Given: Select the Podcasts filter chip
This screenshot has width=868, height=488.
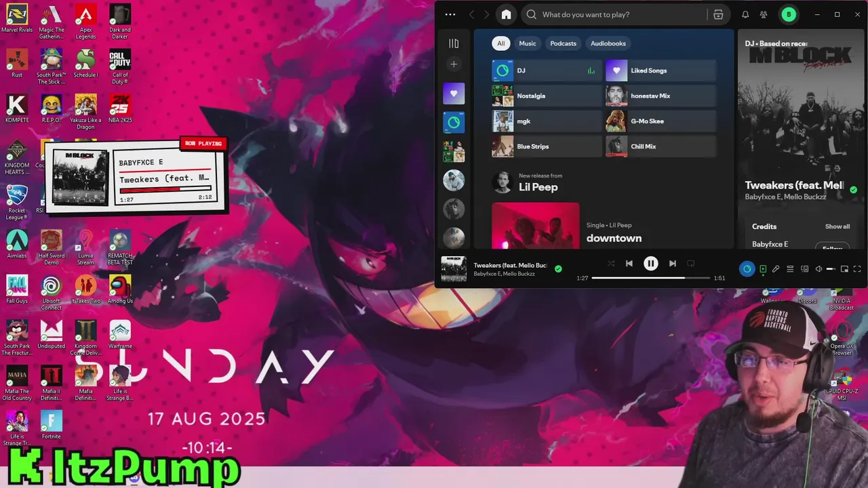Looking at the screenshot, I should tap(563, 43).
